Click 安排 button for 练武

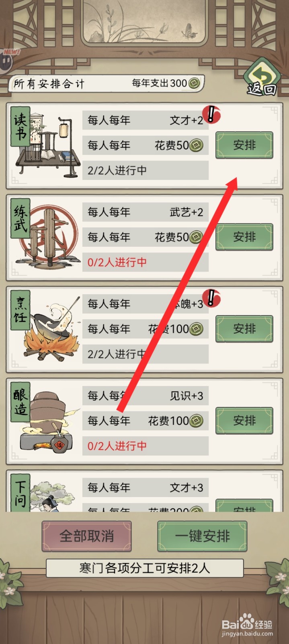click(x=244, y=237)
